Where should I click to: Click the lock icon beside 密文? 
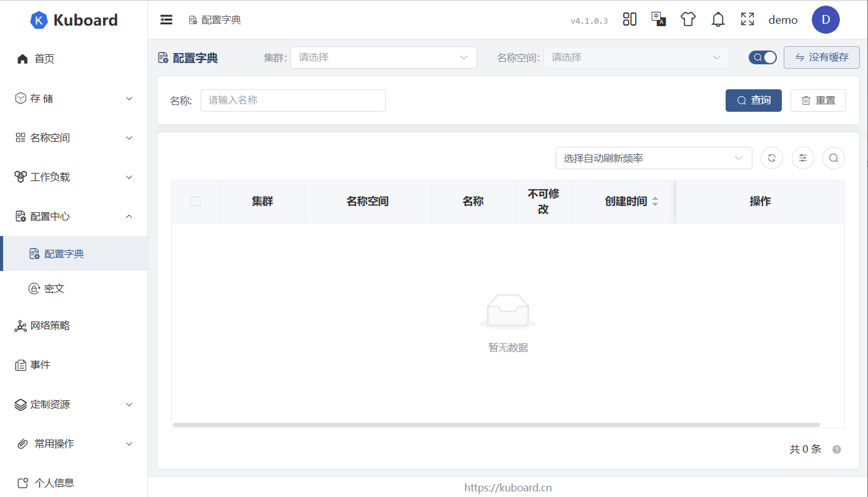coord(34,288)
